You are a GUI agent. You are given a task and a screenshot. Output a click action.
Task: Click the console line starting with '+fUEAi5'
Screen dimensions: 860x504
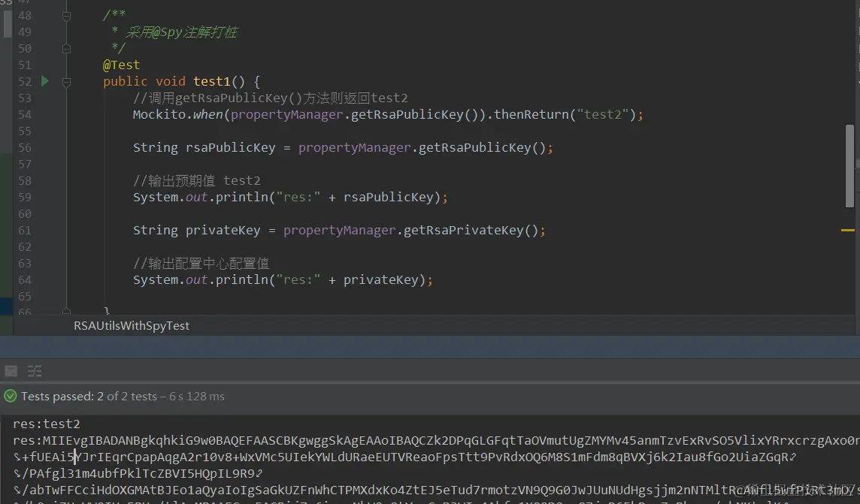point(404,457)
